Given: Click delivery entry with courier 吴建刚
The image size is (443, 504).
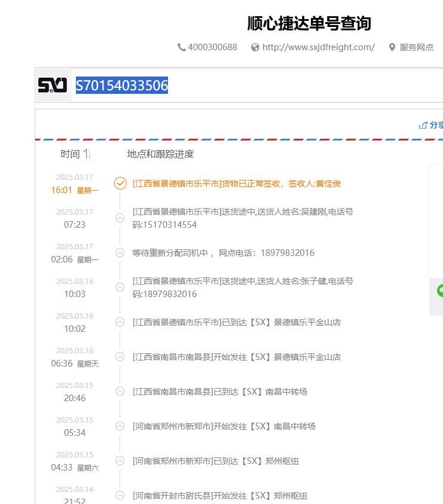Looking at the screenshot, I should [x=243, y=218].
